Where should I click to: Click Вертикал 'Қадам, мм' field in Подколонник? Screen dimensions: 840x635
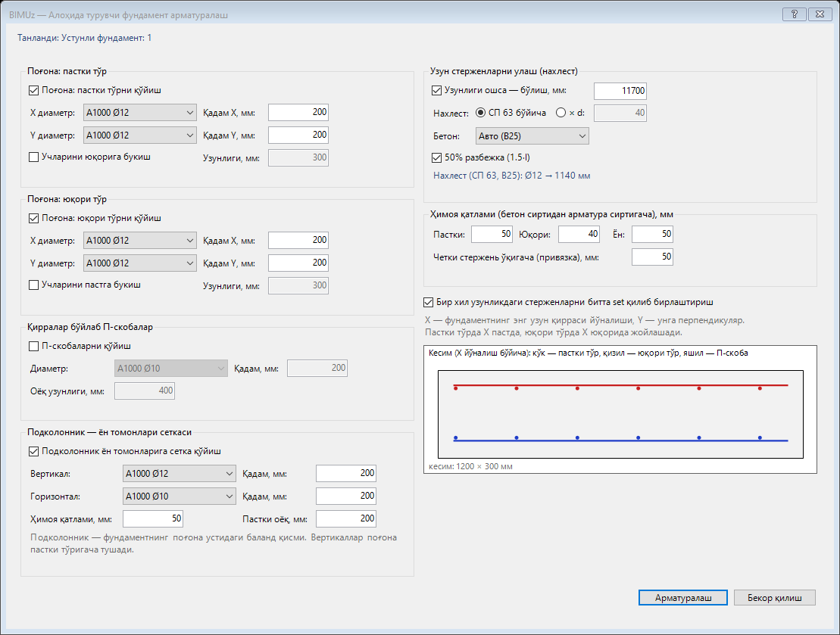click(x=346, y=473)
